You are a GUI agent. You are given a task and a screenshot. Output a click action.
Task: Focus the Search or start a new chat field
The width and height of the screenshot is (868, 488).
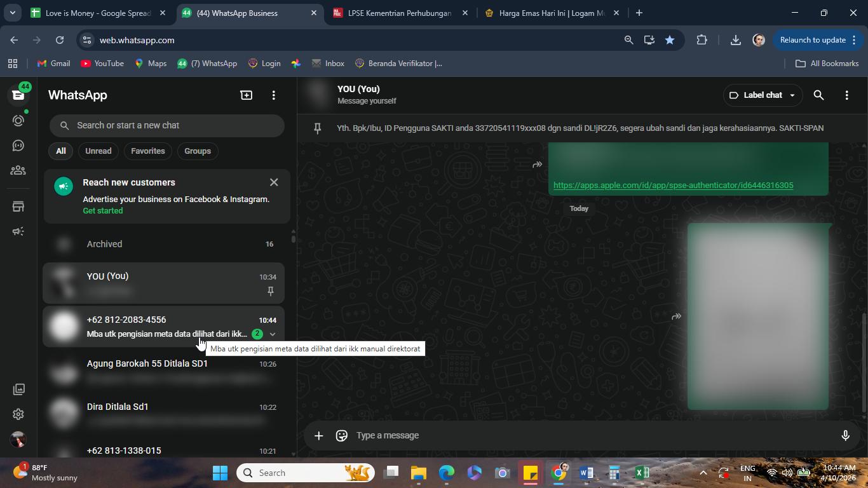tap(167, 125)
